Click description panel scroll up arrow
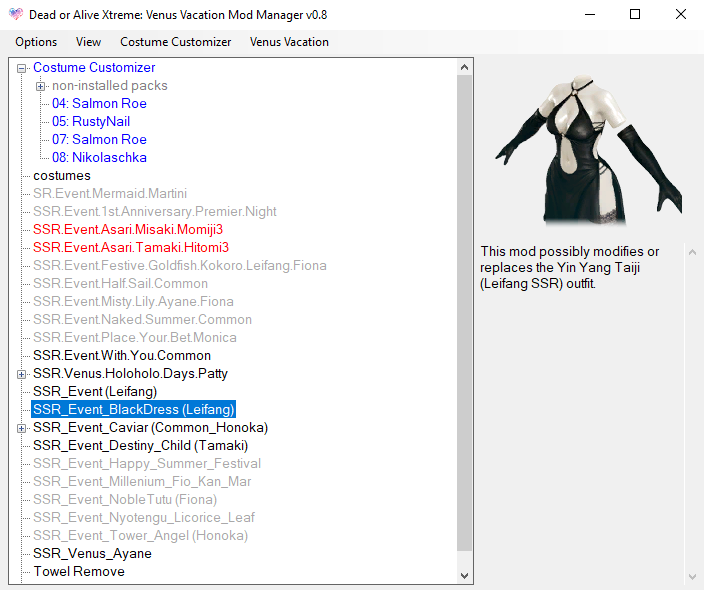 point(692,252)
